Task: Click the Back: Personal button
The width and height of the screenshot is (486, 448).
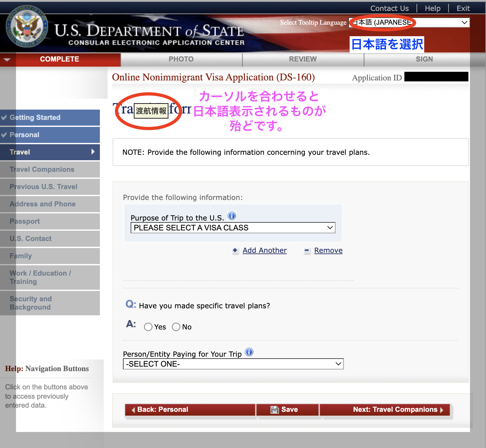Action: coord(190,410)
